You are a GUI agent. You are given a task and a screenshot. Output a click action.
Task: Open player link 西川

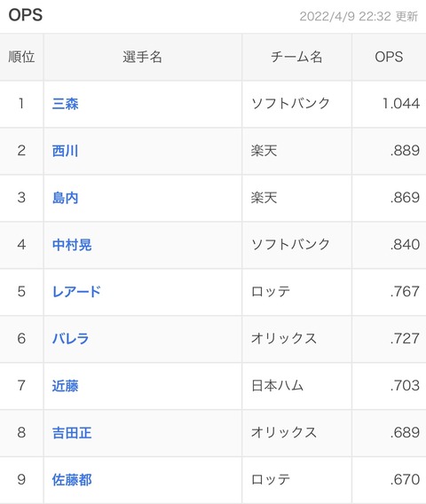[66, 151]
